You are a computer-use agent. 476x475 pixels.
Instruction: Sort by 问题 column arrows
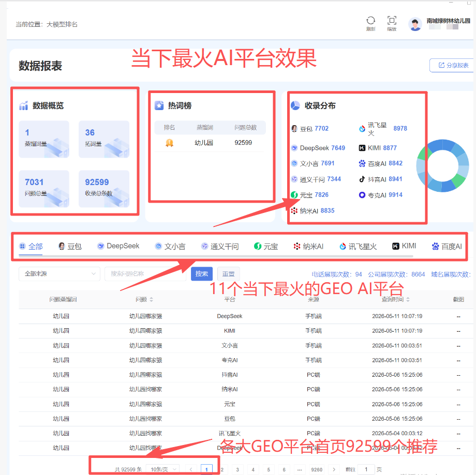[x=151, y=300]
